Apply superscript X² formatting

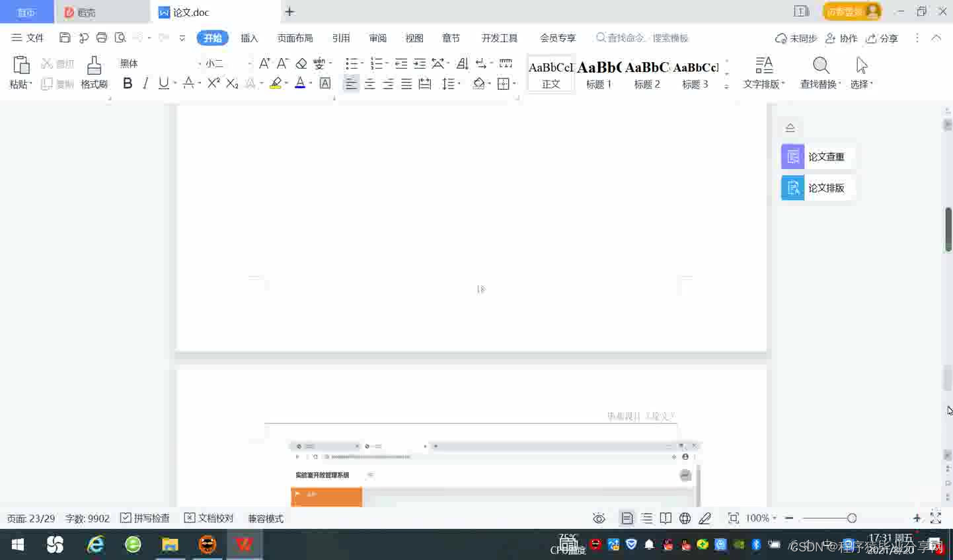pyautogui.click(x=213, y=83)
